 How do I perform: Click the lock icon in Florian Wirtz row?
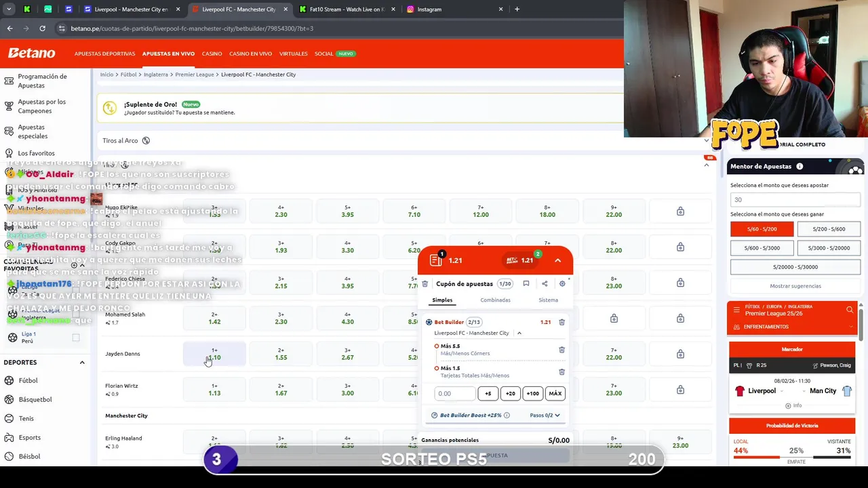(x=680, y=390)
